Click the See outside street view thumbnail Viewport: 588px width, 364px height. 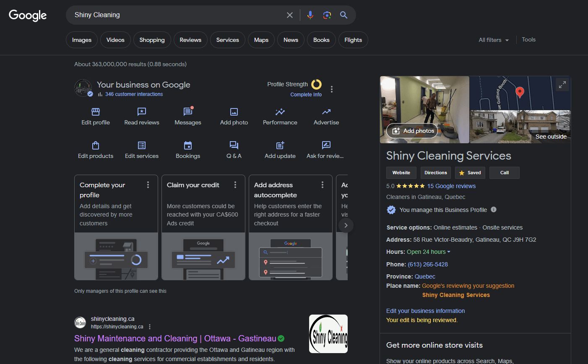coord(520,127)
